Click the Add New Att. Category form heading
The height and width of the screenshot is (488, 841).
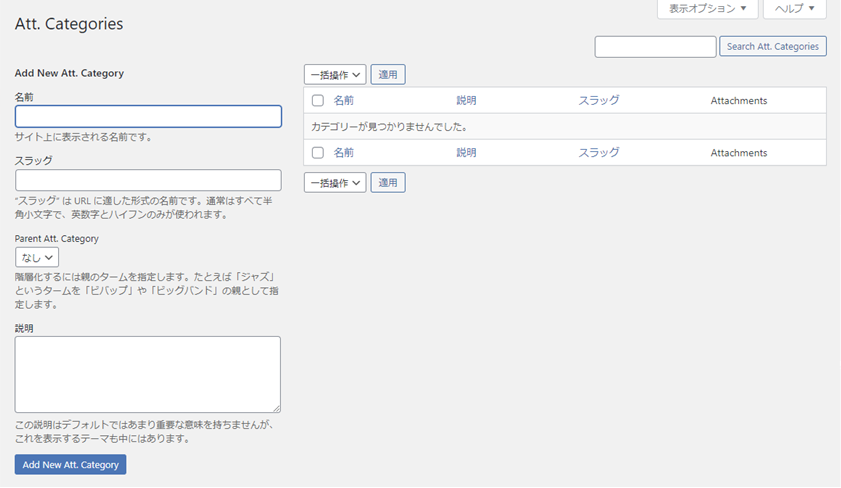(69, 73)
